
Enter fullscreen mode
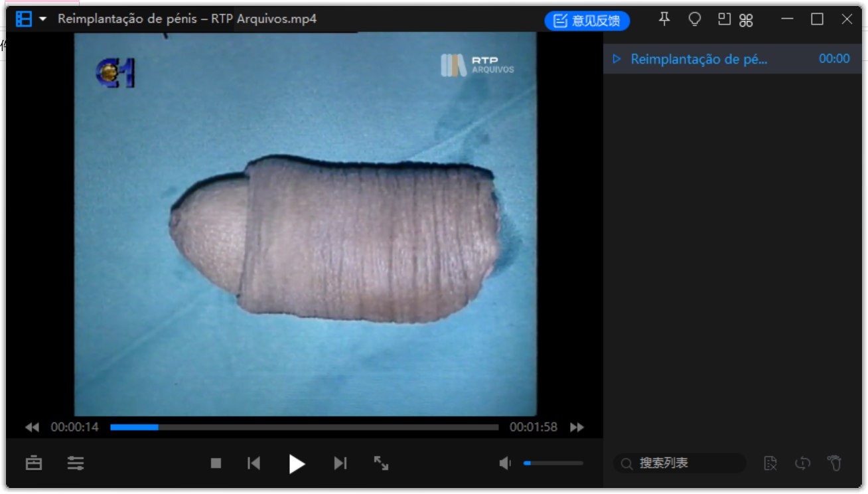click(x=381, y=463)
